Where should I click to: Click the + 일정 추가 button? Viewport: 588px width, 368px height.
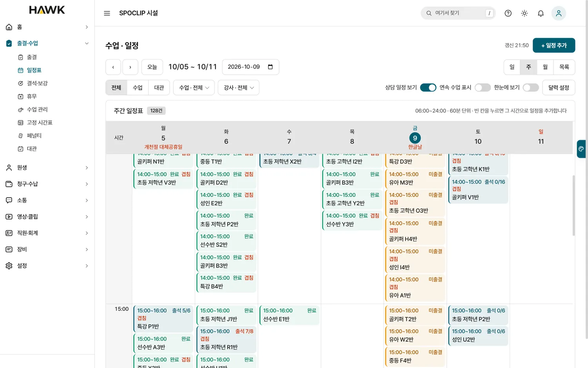tap(554, 46)
